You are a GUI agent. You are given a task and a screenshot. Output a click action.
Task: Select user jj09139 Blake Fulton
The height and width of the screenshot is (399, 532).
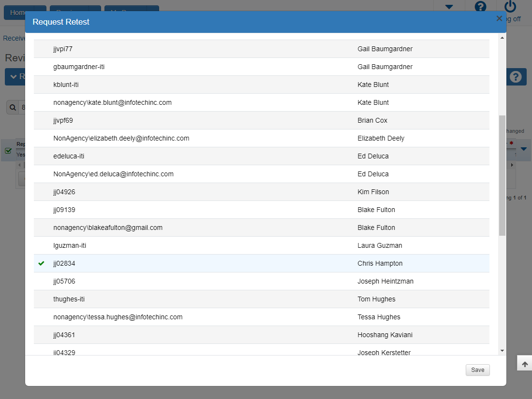click(x=262, y=210)
